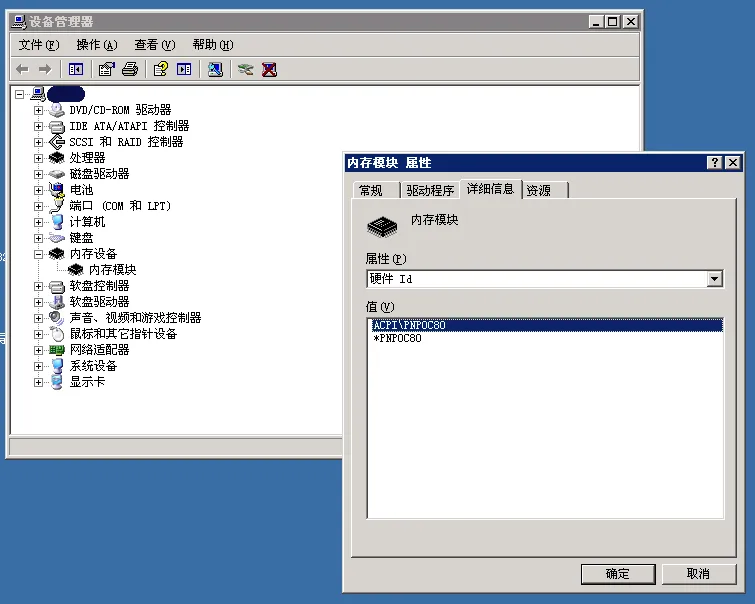Click the IDE ATA/ATAPI controller icon
The height and width of the screenshot is (604, 755).
click(x=57, y=126)
